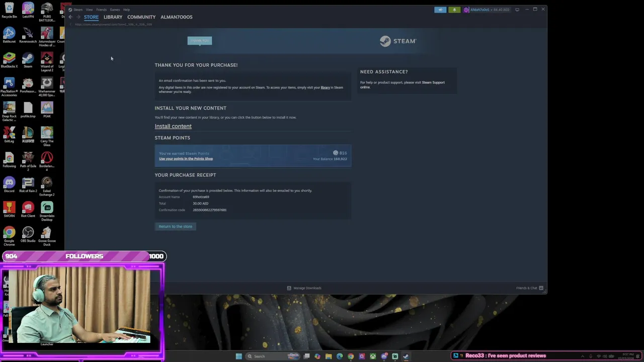Open PlayStation Accessories desktop icon
This screenshot has width=644, height=362.
tap(9, 86)
